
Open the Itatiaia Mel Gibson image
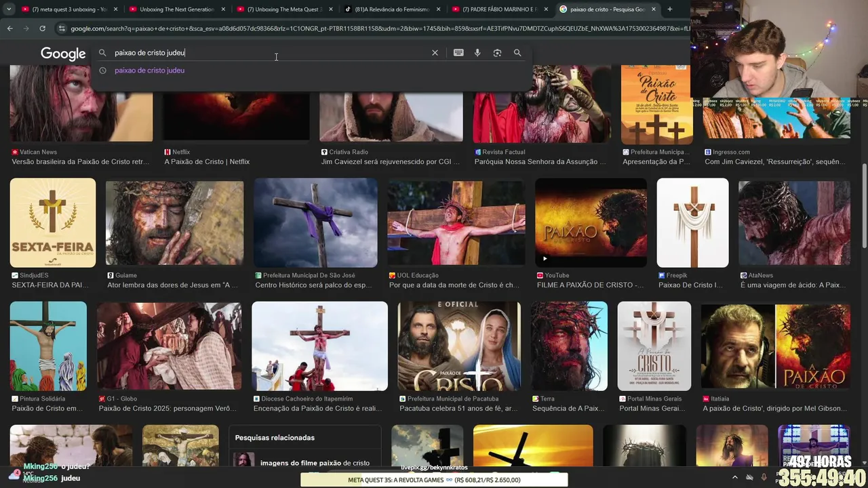click(776, 346)
